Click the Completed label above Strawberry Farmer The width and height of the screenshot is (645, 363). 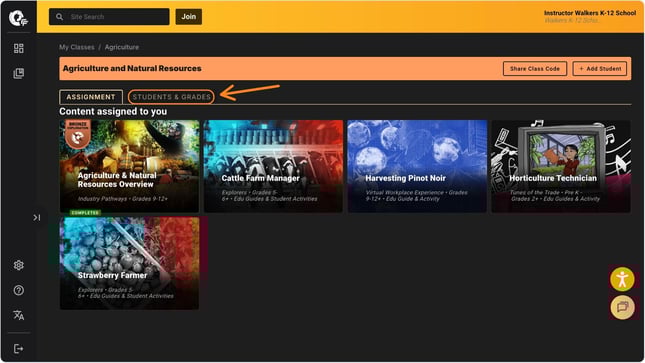(x=85, y=213)
